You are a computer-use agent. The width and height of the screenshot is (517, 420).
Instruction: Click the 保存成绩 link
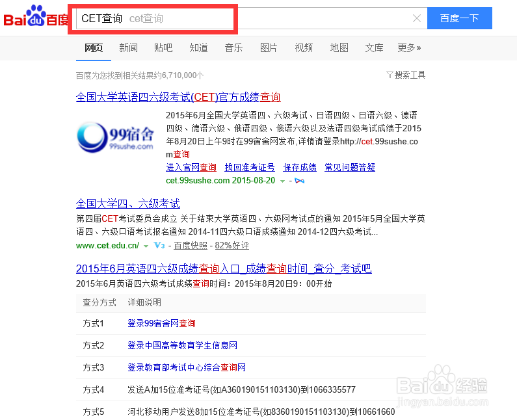coord(300,168)
